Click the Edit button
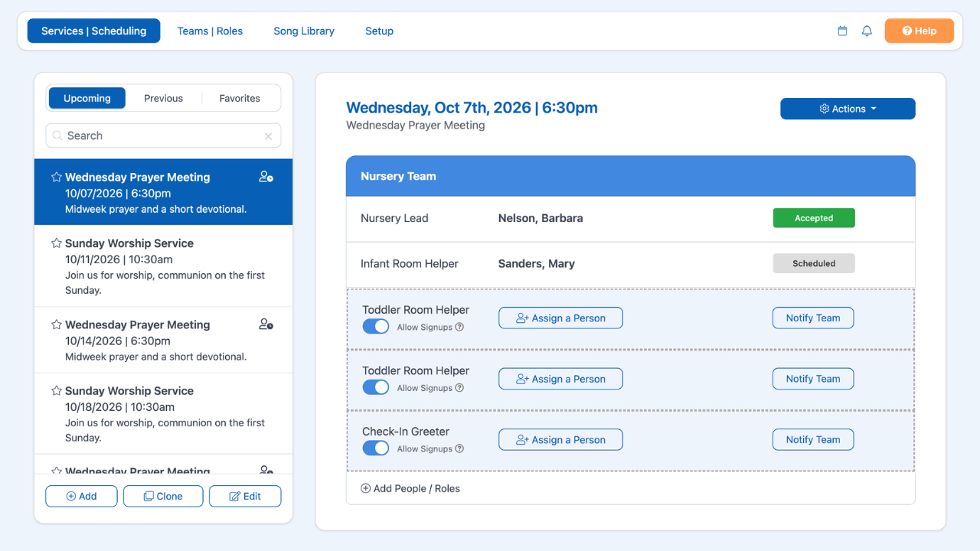This screenshot has height=551, width=980. point(245,496)
